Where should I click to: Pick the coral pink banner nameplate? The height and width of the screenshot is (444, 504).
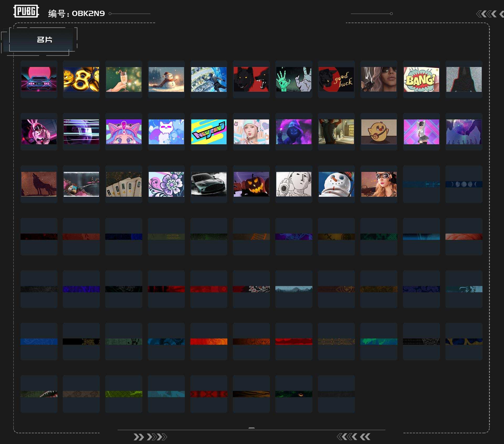point(464,237)
